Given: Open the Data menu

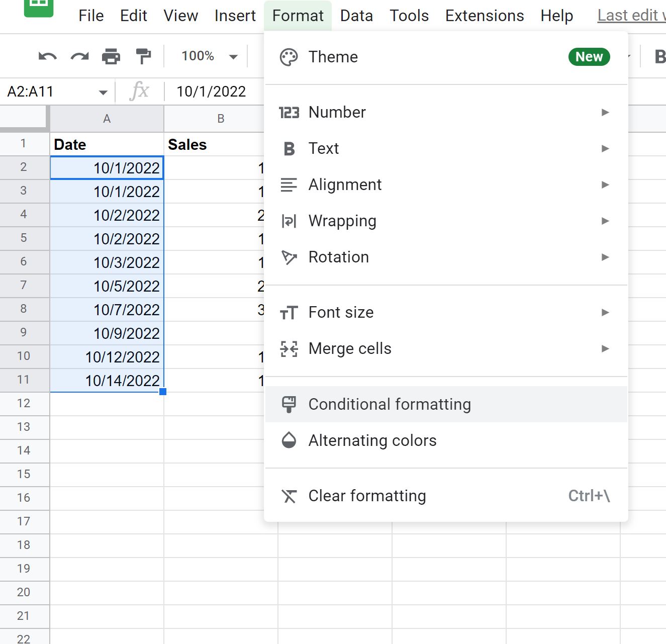Looking at the screenshot, I should click(356, 16).
